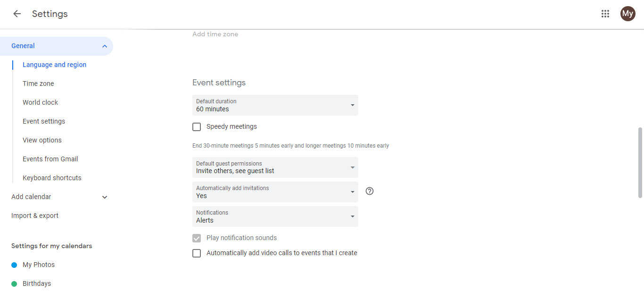Click the Event settings heading
The image size is (644, 291).
219,83
